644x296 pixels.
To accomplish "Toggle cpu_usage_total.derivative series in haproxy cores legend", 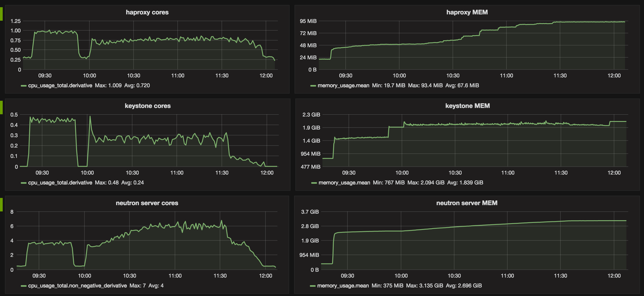I will click(x=60, y=85).
